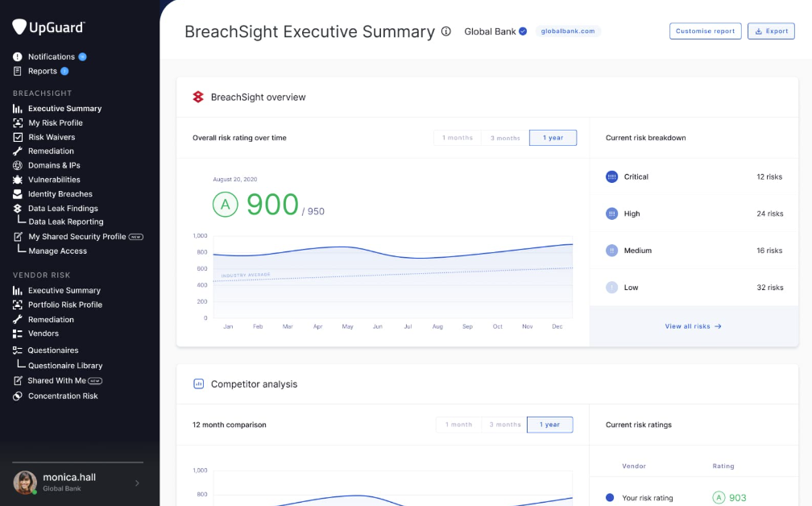Image resolution: width=812 pixels, height=506 pixels.
Task: Click green A grade circle beside 900
Action: point(226,205)
